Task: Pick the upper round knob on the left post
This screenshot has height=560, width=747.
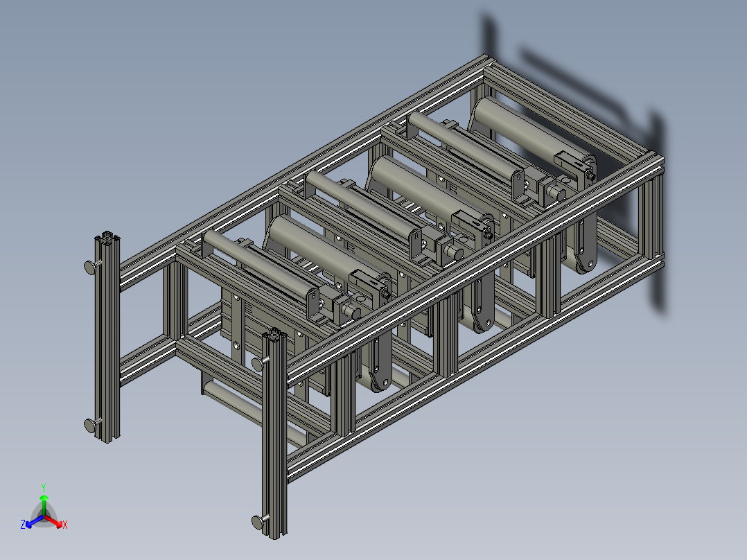Action: [x=91, y=267]
